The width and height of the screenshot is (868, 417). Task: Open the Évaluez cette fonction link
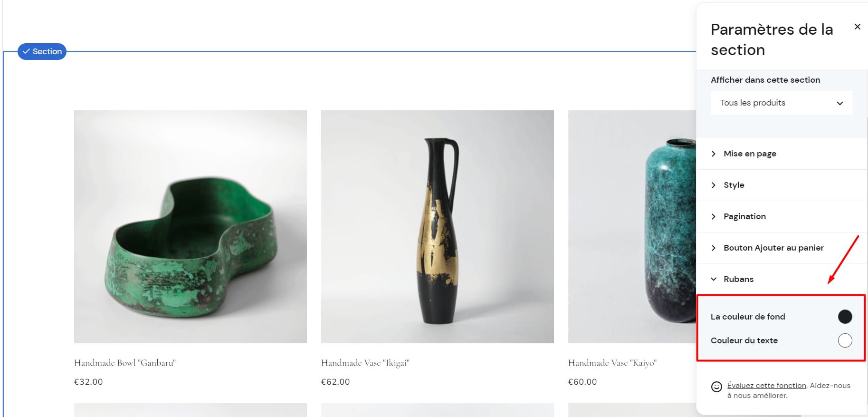(x=766, y=385)
